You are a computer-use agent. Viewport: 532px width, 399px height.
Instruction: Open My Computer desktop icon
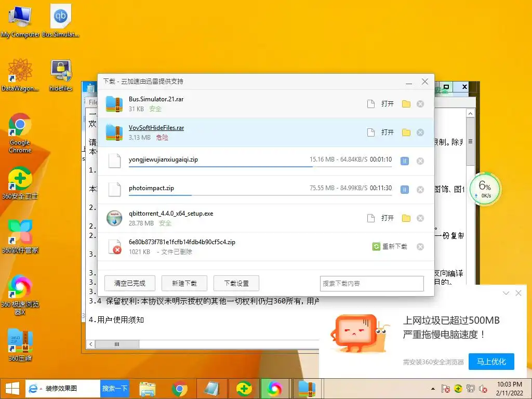coord(20,20)
